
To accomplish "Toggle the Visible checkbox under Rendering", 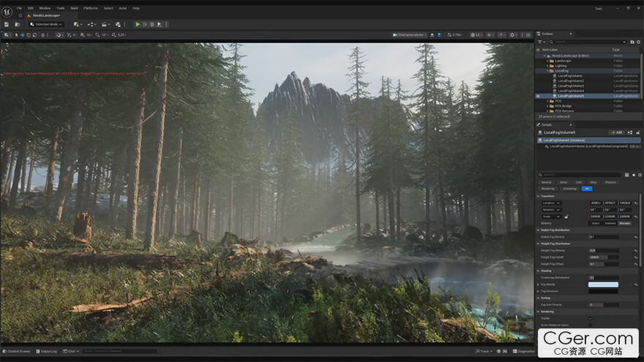I will point(591,318).
